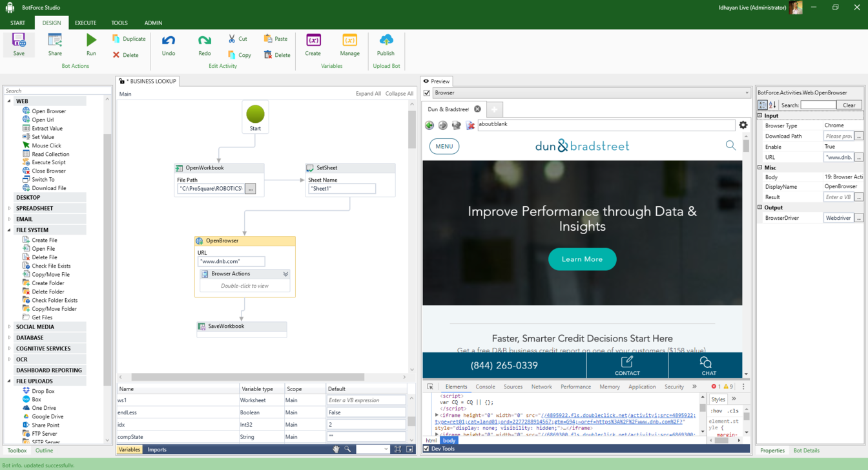Expand the EMAIL toolbox category
Screen dimensions: 868x470
tap(9, 219)
